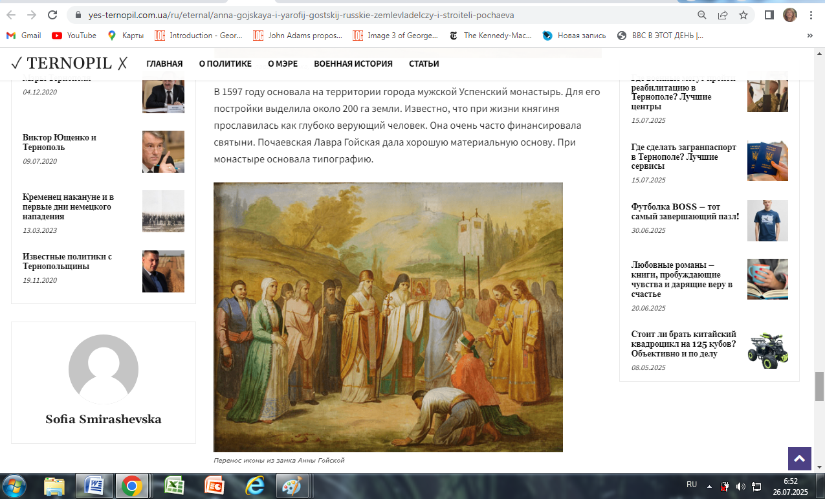Click the BOSS t-shirt thumbnail
825x504 pixels.
767,221
